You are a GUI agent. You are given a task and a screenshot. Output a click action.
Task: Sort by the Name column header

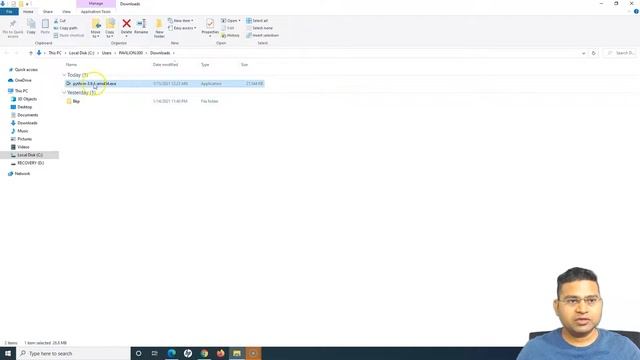[x=71, y=64]
